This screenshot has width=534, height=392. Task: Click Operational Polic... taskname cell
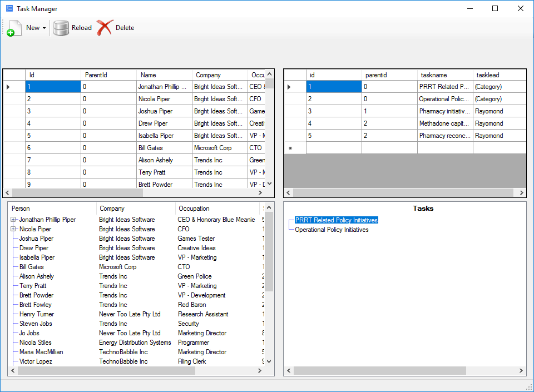pyautogui.click(x=445, y=99)
